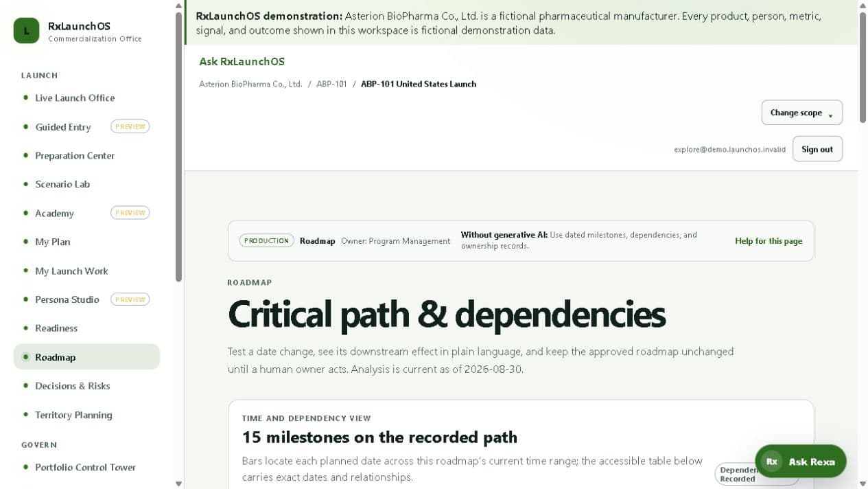The width and height of the screenshot is (868, 489).
Task: Open Live Launch Office in sidebar
Action: coord(75,98)
